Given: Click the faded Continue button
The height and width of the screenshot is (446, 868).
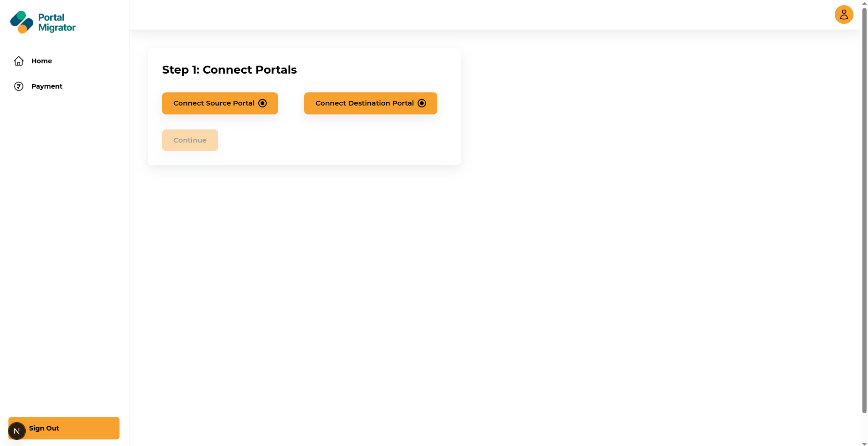Looking at the screenshot, I should click(x=190, y=140).
